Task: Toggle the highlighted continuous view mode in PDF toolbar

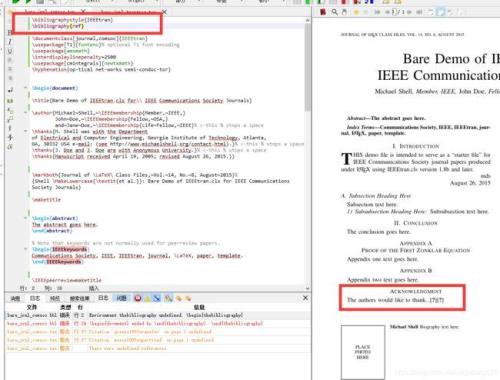Action: (441, 12)
